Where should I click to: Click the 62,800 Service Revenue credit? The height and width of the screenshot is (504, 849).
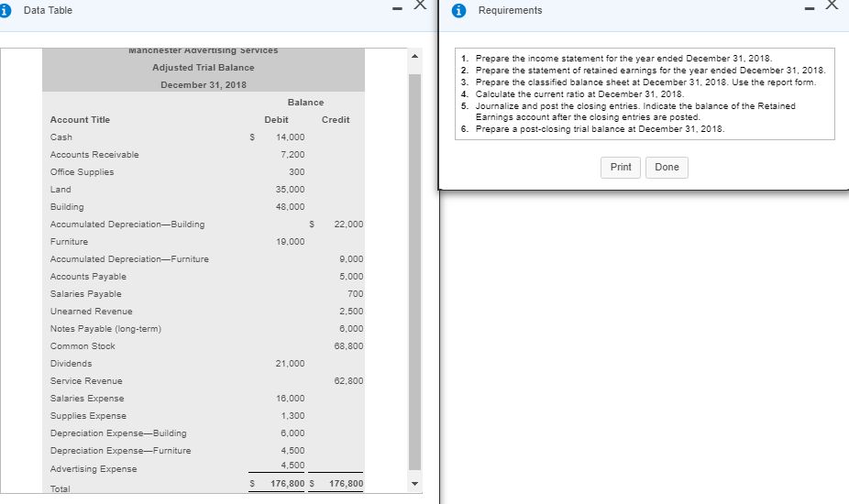pyautogui.click(x=348, y=381)
